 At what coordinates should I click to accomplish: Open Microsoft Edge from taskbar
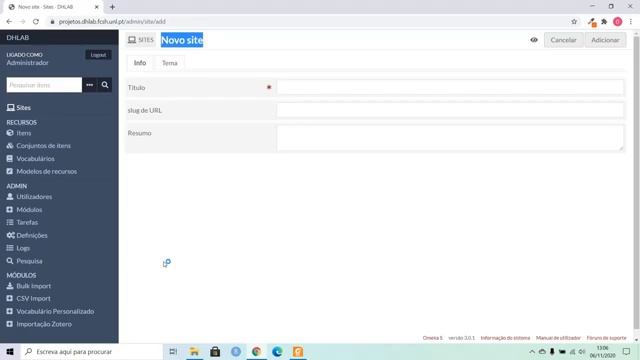coord(277,351)
